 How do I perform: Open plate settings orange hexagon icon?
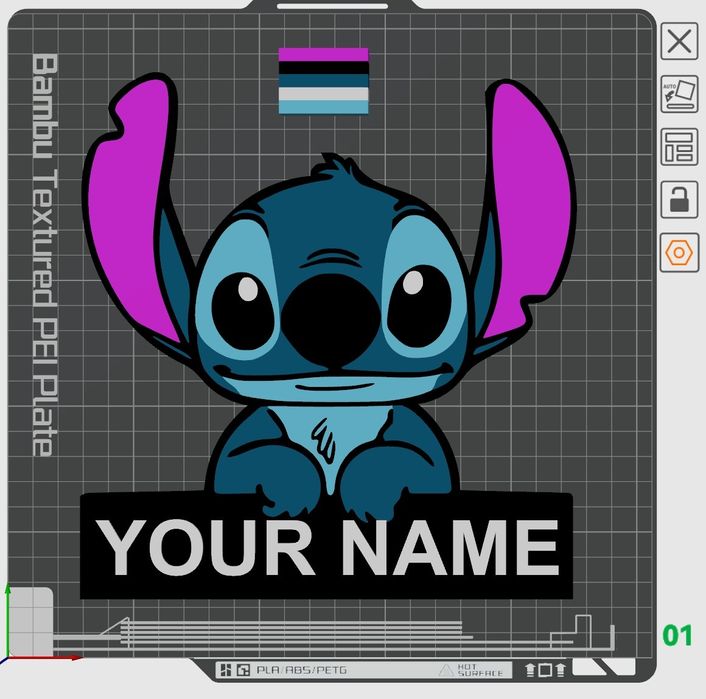click(x=679, y=253)
